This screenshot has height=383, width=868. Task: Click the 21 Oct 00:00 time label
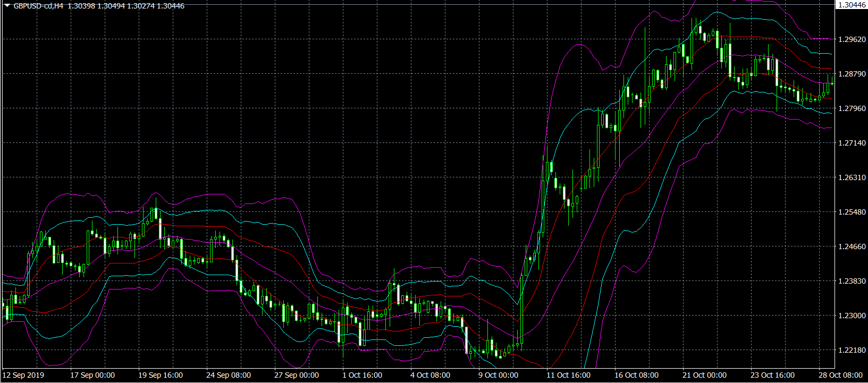705,375
